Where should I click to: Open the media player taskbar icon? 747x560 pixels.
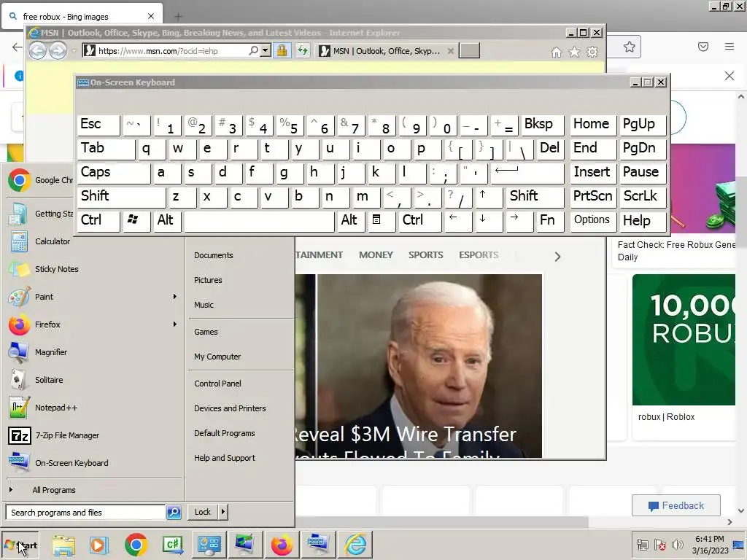(x=99, y=545)
